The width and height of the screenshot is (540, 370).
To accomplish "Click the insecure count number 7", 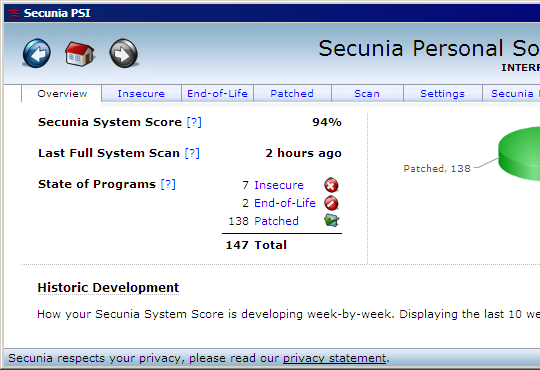I will pos(245,185).
